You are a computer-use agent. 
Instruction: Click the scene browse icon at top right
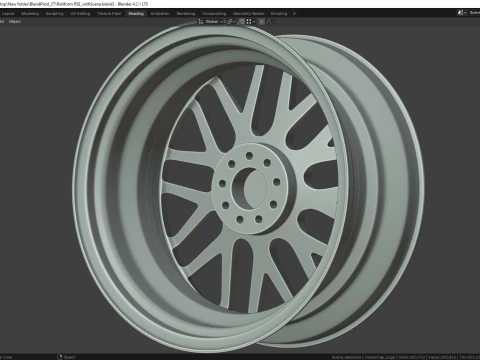click(462, 13)
